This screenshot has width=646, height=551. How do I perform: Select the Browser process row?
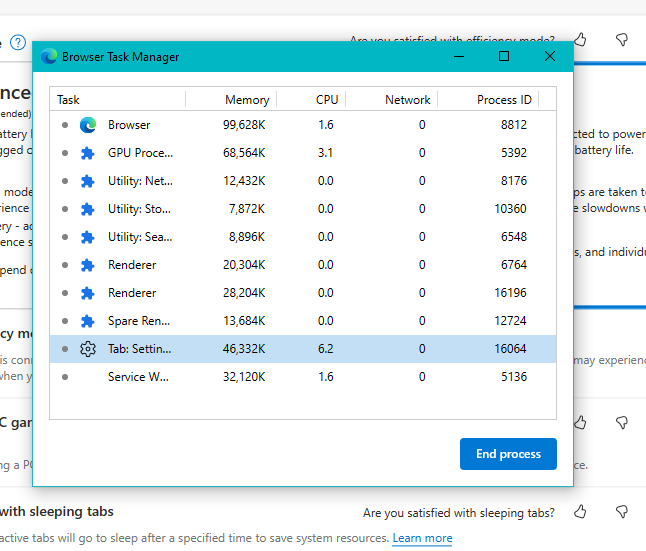[303, 125]
